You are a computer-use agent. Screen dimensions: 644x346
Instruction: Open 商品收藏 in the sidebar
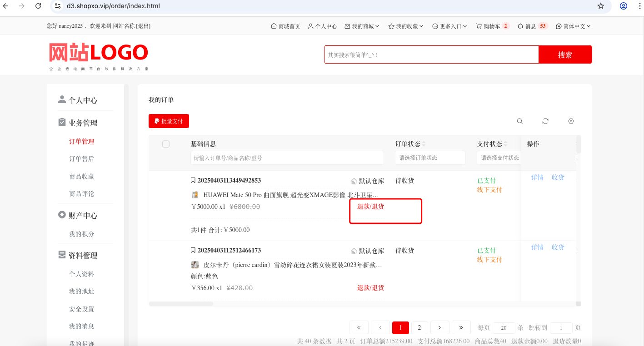[82, 177]
